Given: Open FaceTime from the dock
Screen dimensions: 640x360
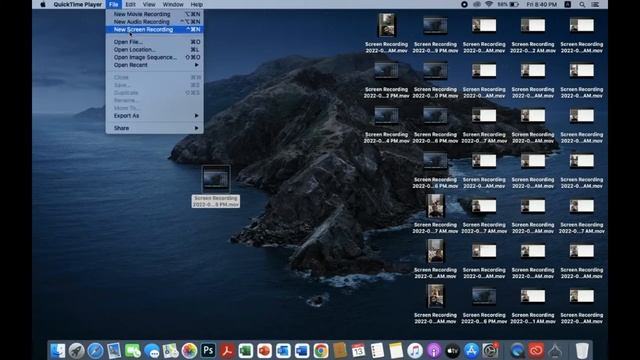Looking at the screenshot, I should pyautogui.click(x=133, y=351).
